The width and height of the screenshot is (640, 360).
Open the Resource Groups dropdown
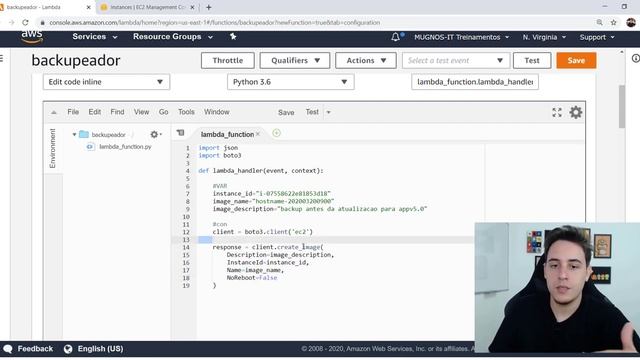(x=173, y=37)
